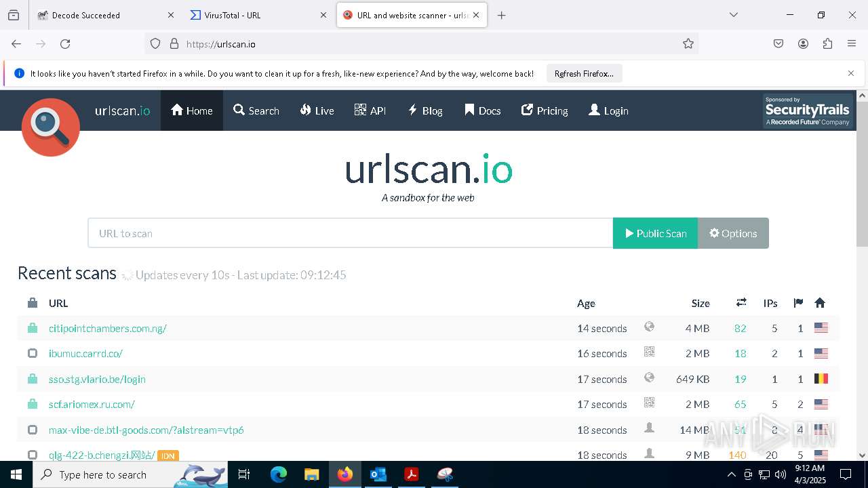
Task: Open the list all tabs dropdown
Action: pyautogui.click(x=733, y=15)
